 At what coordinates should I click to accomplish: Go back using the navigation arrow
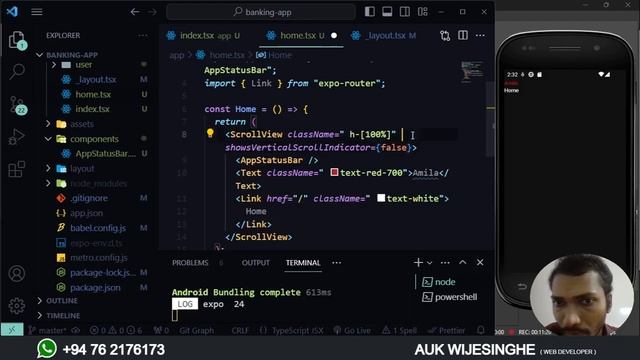coord(135,12)
